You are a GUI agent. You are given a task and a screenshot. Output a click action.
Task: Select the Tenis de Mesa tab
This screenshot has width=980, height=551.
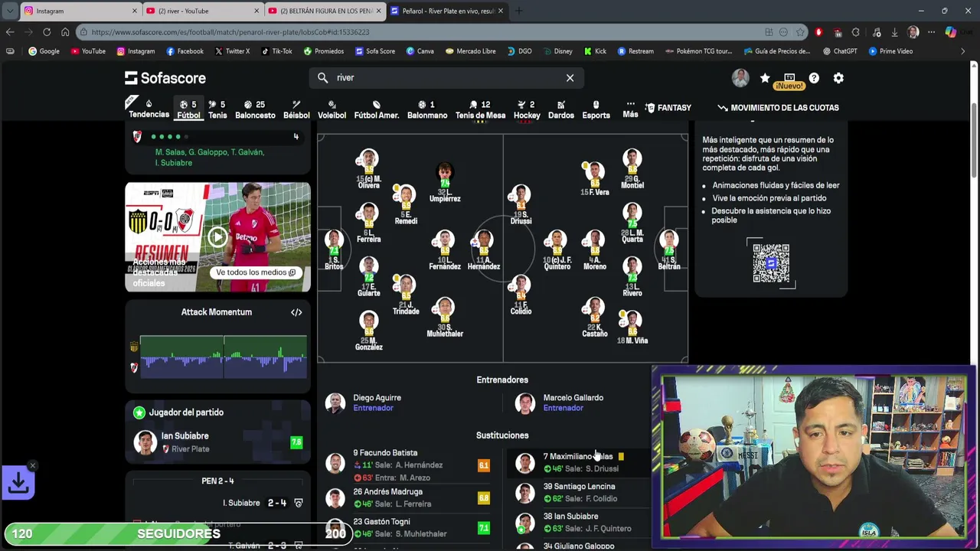(480, 109)
